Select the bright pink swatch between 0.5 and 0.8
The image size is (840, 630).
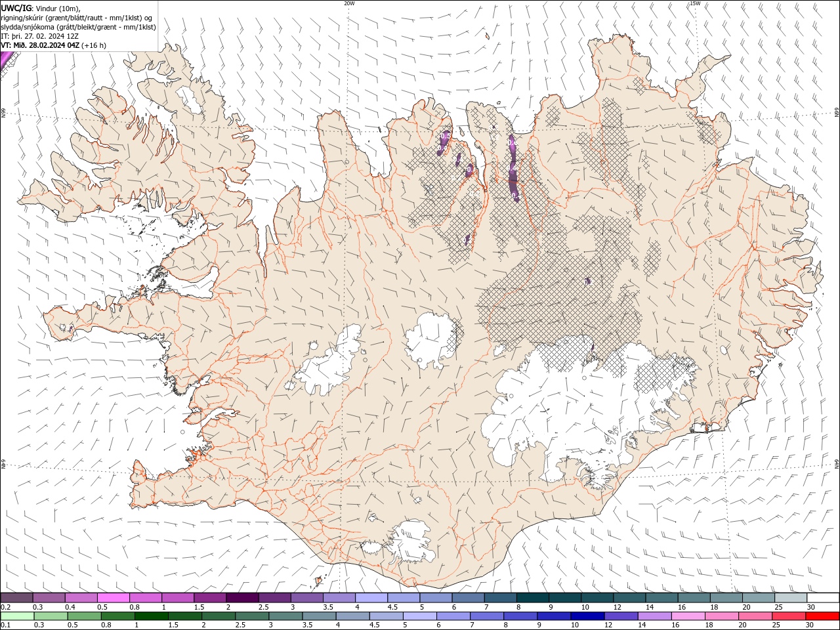coord(114,597)
